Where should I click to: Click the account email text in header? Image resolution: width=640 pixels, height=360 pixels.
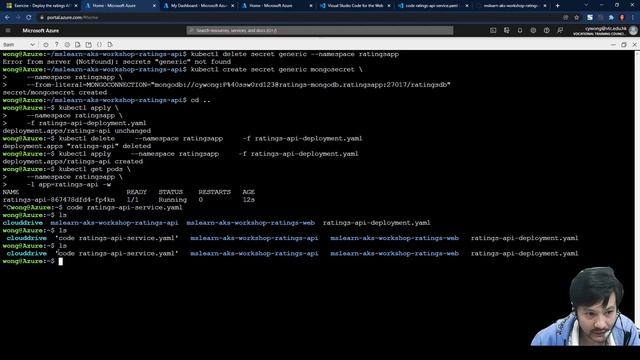coord(606,29)
